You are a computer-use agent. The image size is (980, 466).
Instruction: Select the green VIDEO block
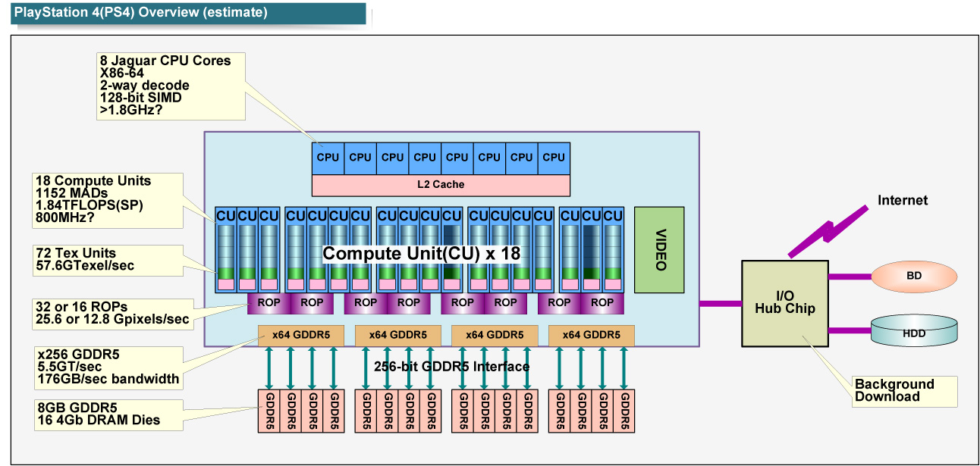point(659,249)
